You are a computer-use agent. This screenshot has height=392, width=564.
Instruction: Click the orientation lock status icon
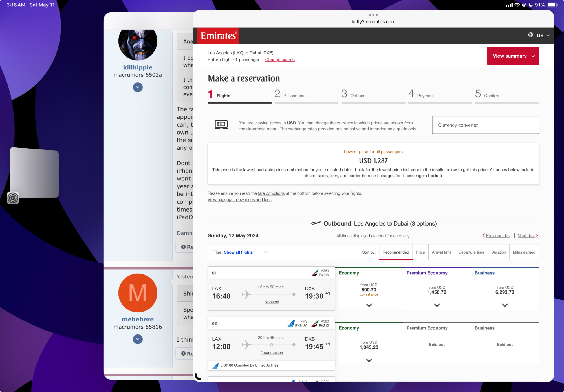pos(524,5)
